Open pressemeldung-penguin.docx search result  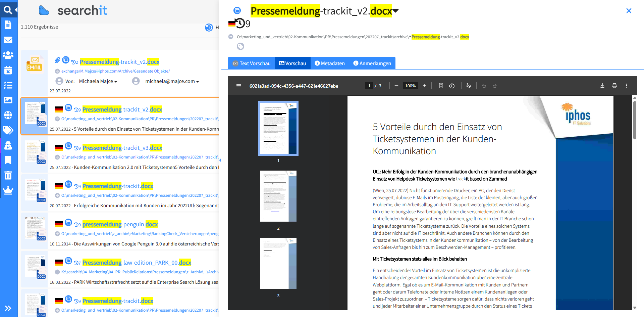coord(120,224)
